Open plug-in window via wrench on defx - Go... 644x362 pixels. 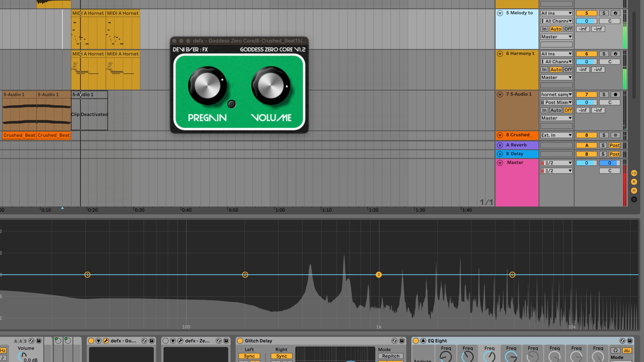(x=106, y=341)
